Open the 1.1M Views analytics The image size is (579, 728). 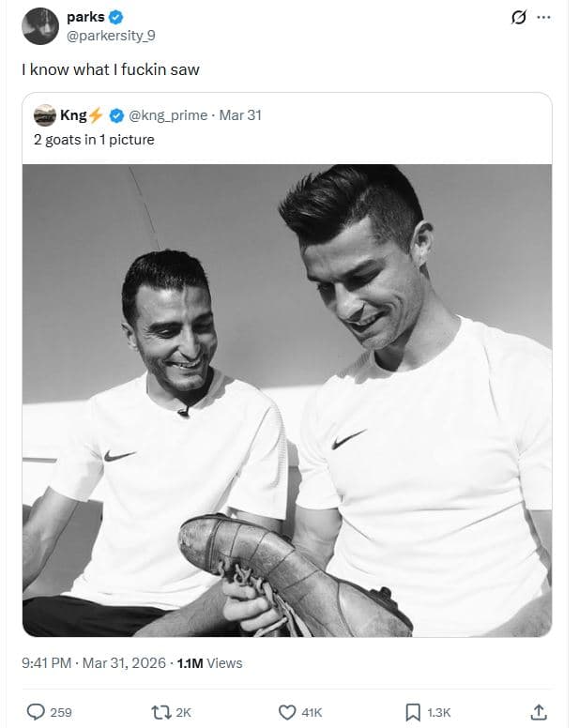209,663
